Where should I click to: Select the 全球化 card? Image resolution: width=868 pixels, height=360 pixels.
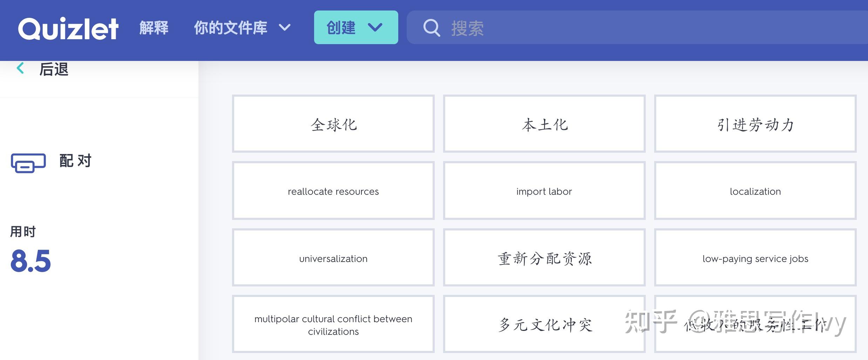tap(333, 124)
